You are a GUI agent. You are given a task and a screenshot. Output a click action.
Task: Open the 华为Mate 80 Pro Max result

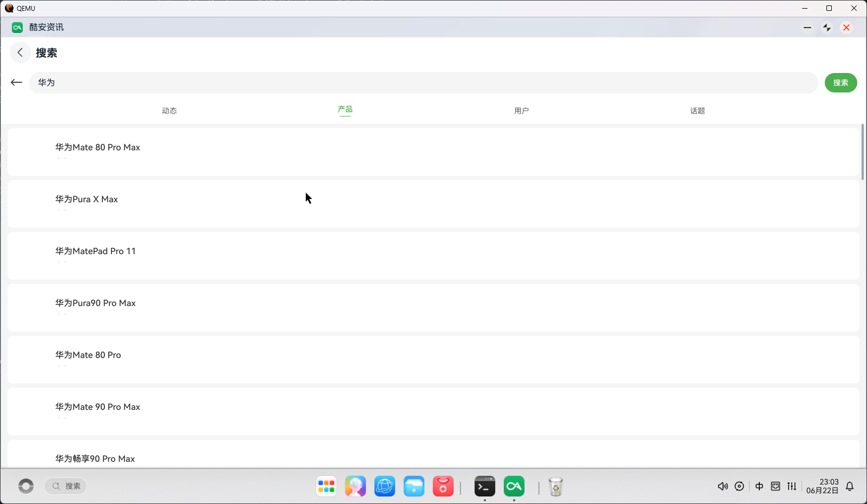[433, 152]
